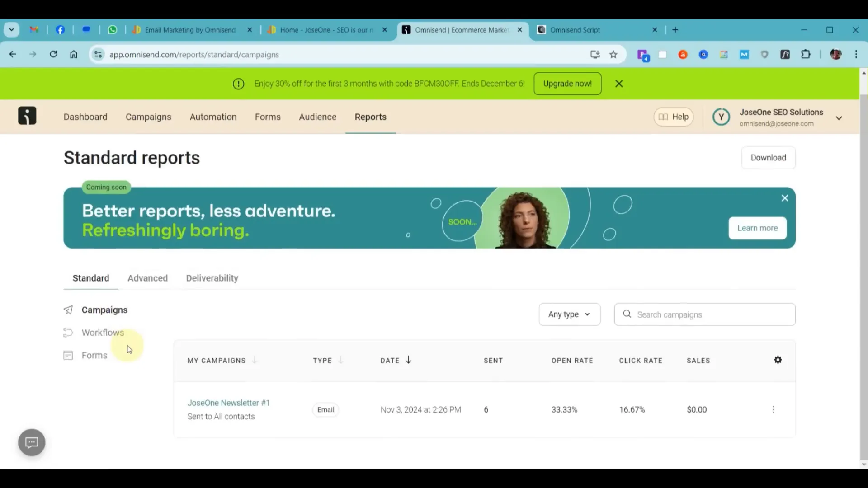Open the browser extensions puzzle icon
The height and width of the screenshot is (488, 868).
[x=806, y=55]
